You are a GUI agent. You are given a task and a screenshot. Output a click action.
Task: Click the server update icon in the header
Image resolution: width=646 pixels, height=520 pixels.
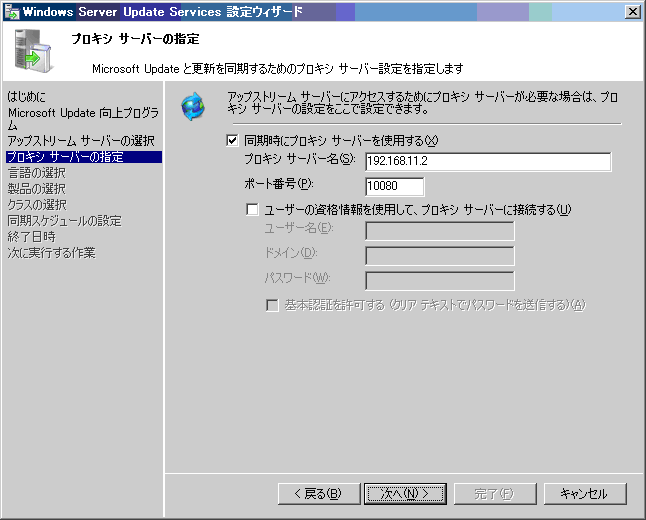pos(33,52)
